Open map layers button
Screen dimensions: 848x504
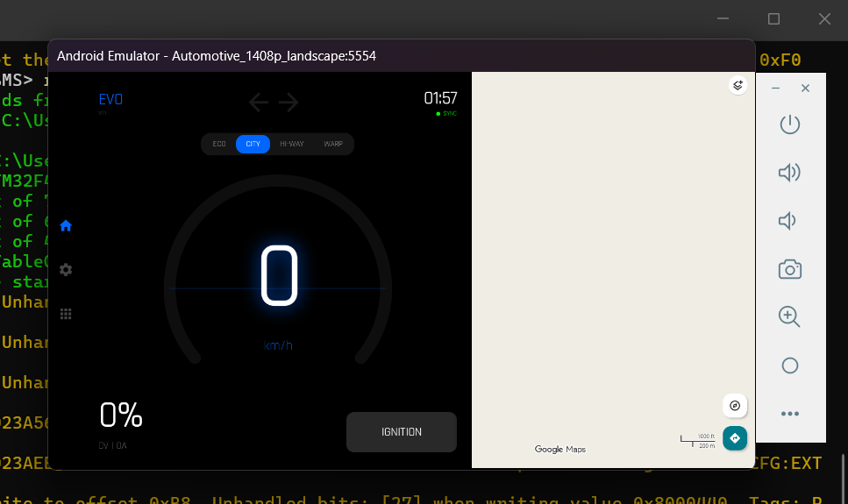pyautogui.click(x=738, y=85)
